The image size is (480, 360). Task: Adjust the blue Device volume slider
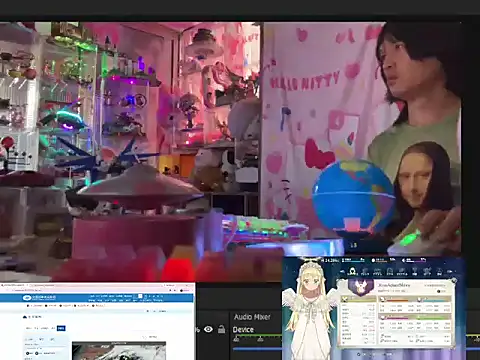click(x=257, y=349)
